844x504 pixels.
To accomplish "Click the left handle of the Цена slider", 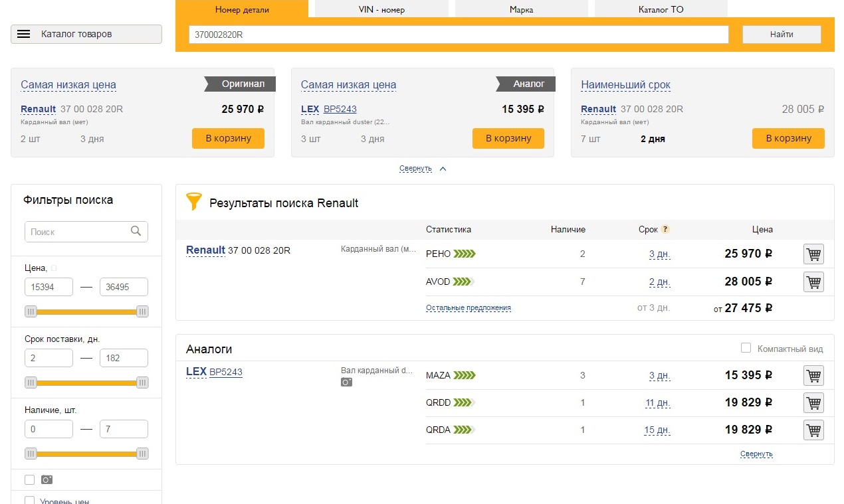I will [31, 311].
